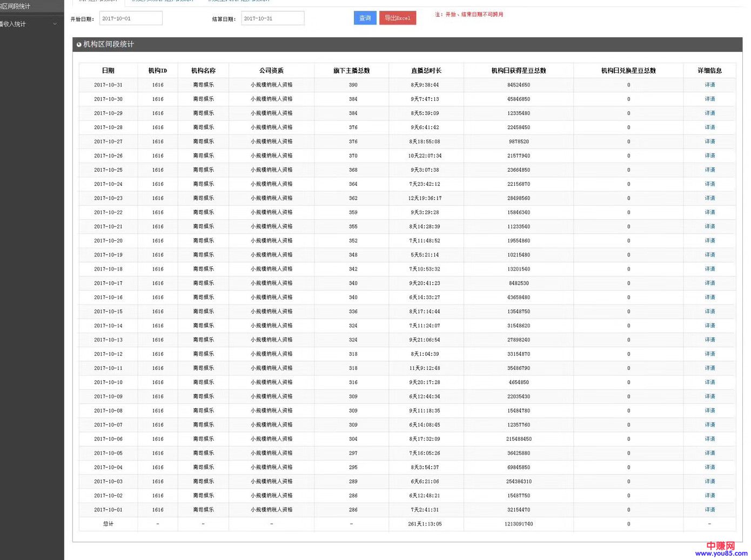Click the 日期 column header
751x560 pixels.
tap(108, 71)
